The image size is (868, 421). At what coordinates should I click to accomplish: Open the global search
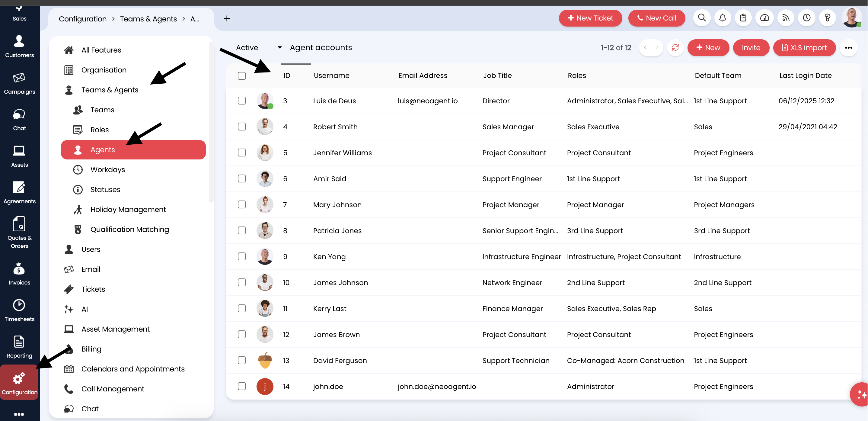pos(702,18)
